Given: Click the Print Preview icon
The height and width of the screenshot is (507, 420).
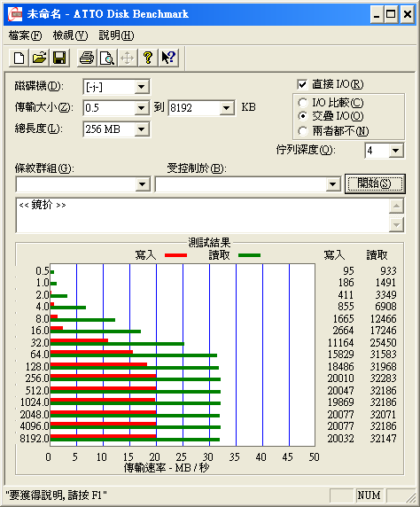Looking at the screenshot, I should (107, 58).
